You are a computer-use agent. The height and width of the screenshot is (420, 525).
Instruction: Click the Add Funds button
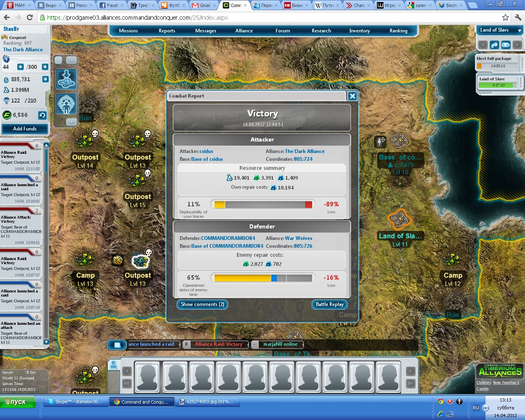click(x=25, y=129)
